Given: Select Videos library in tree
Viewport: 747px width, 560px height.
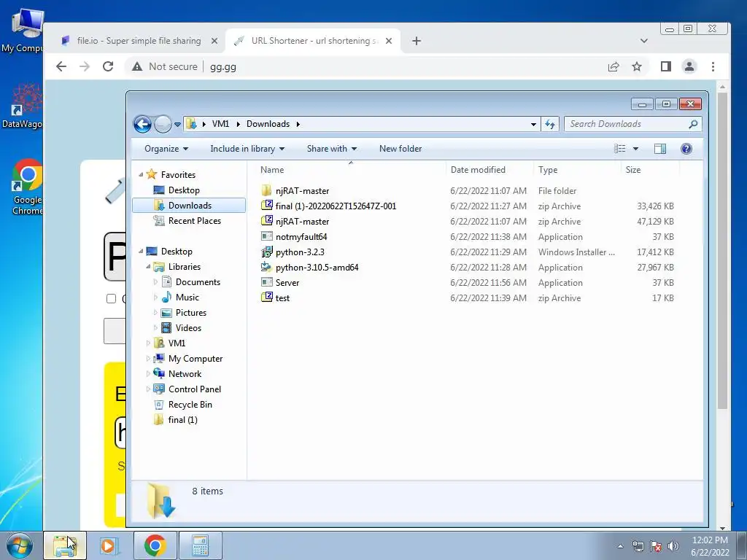Looking at the screenshot, I should coord(188,327).
